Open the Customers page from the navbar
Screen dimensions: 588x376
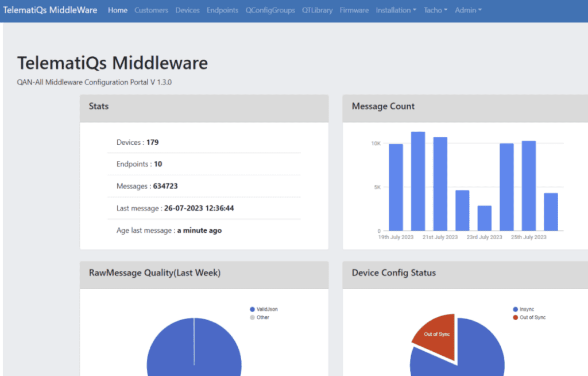click(x=151, y=10)
